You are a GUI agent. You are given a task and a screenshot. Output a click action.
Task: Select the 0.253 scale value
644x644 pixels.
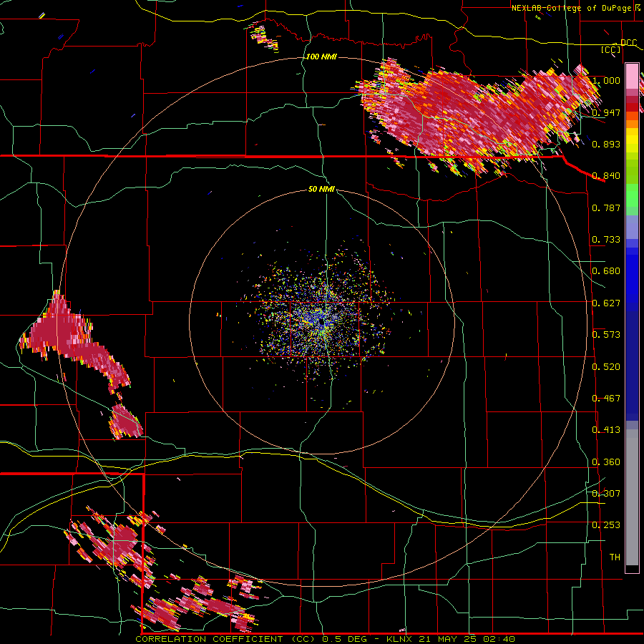click(606, 525)
